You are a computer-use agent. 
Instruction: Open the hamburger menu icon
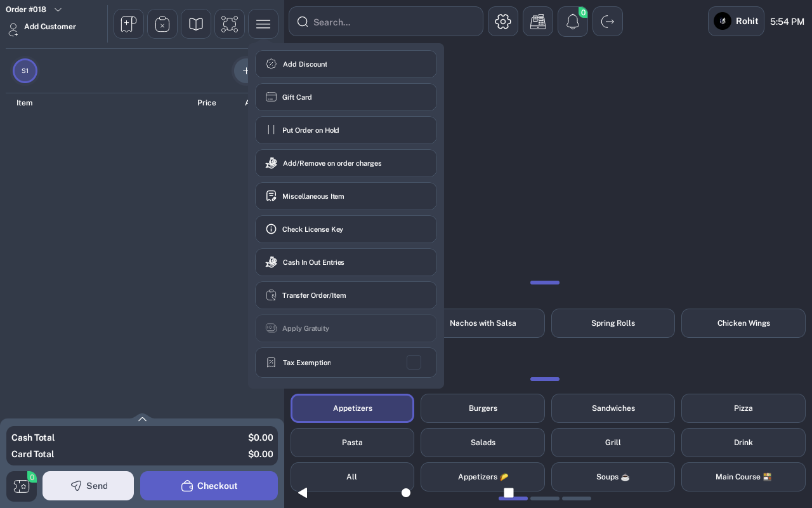263,24
